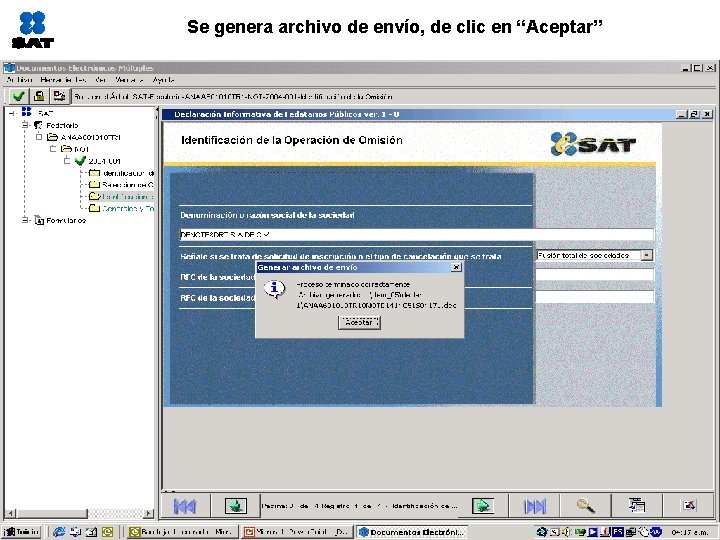Switch to the Bandeja taskbar window

click(x=182, y=532)
